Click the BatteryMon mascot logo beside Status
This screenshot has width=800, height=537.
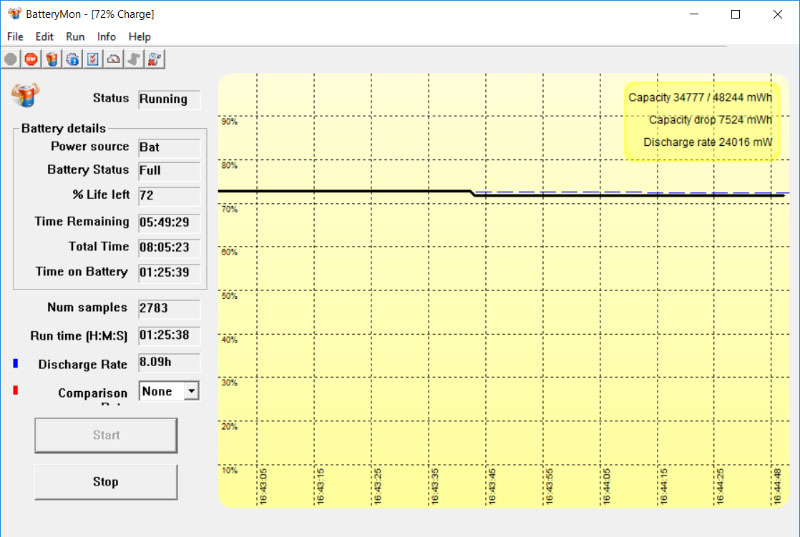pyautogui.click(x=24, y=95)
